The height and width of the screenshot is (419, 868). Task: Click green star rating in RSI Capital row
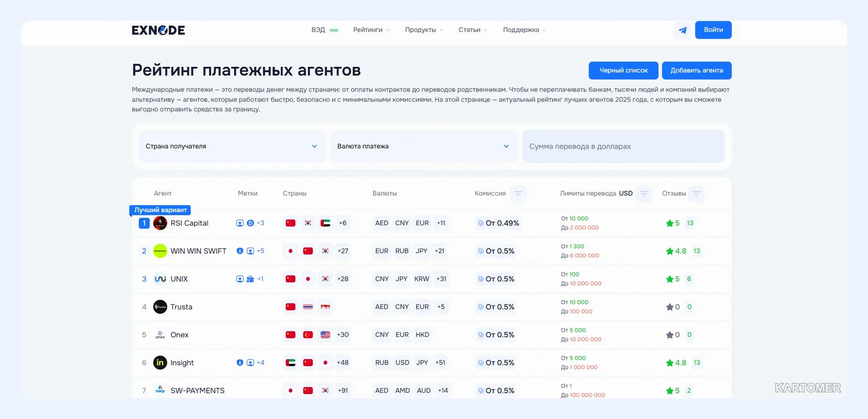(x=669, y=223)
